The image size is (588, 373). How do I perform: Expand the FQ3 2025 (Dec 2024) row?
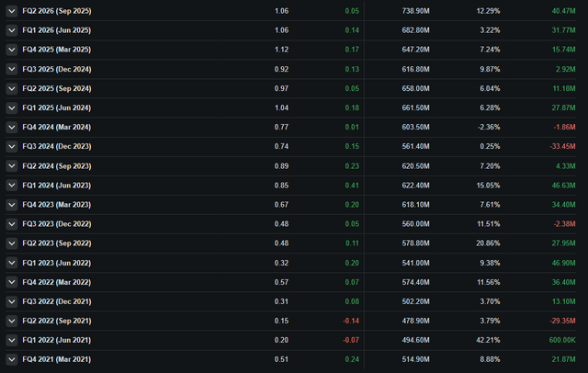[12, 69]
